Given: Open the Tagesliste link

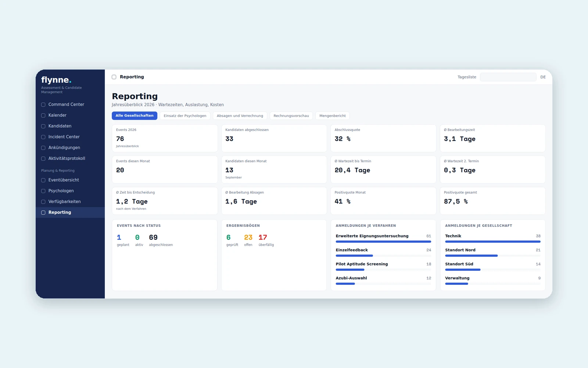Looking at the screenshot, I should click(x=467, y=77).
